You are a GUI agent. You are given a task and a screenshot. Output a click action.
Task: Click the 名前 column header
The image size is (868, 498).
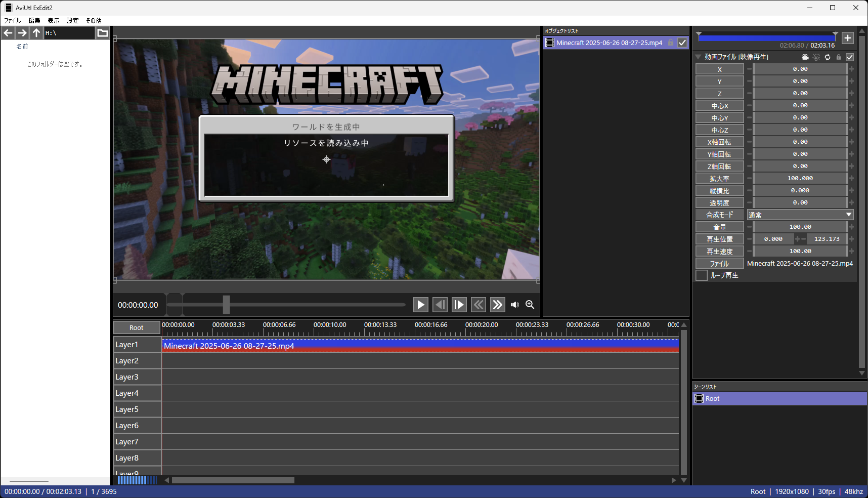tap(22, 46)
